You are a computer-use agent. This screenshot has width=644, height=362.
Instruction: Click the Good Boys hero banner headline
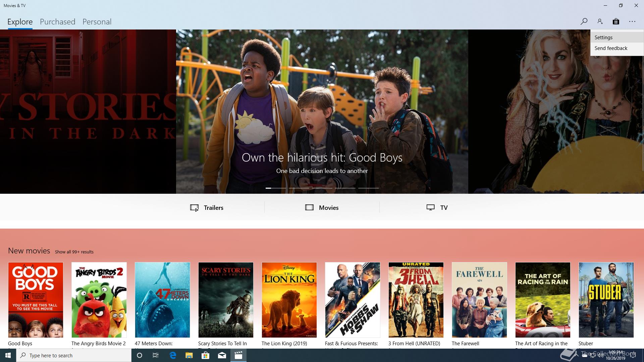coord(322,158)
